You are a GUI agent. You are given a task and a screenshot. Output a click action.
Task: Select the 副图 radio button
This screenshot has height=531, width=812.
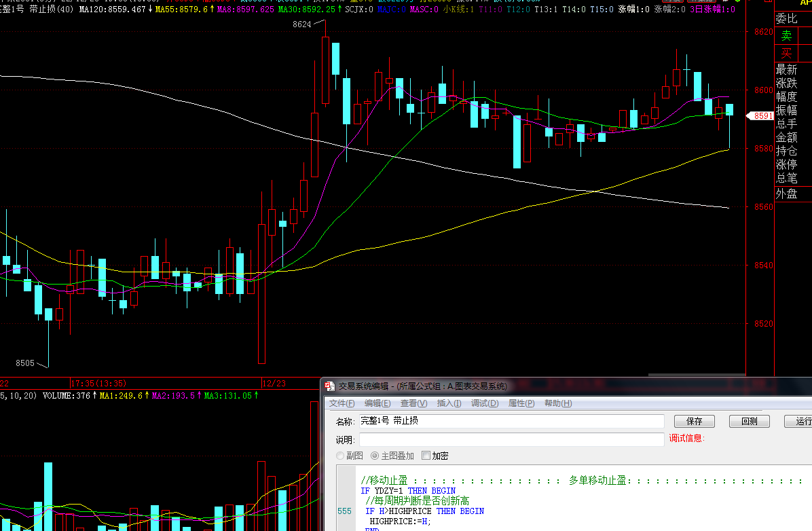(x=340, y=456)
